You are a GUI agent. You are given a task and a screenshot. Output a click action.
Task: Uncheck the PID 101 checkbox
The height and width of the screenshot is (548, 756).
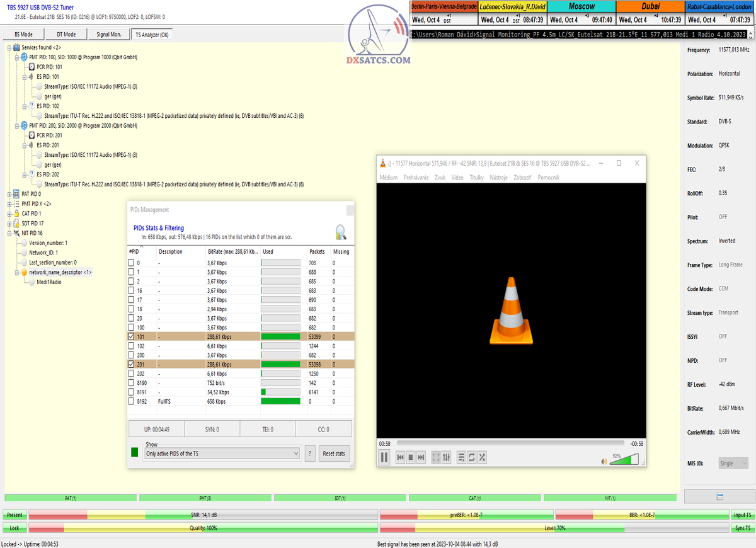tap(132, 337)
